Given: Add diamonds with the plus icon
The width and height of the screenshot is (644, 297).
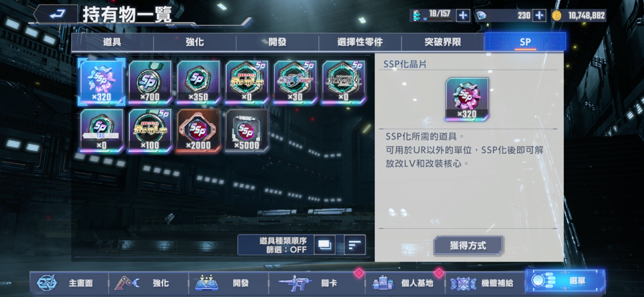Looking at the screenshot, I should 539,15.
